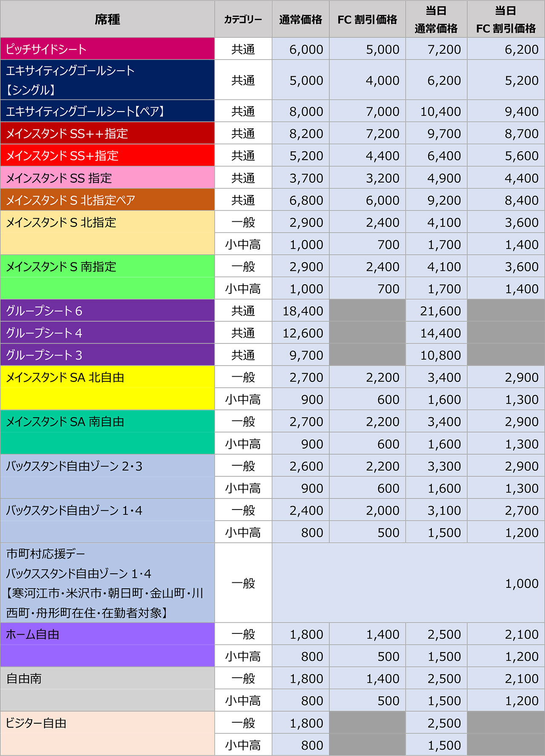The image size is (545, 756).
Task: Select the ビジター自由 seat type cell
Action: pos(107,733)
